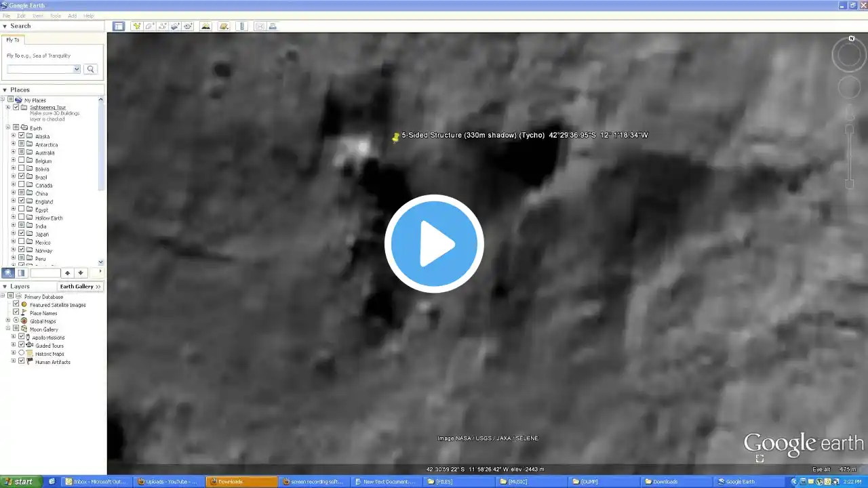Open the Fly To search dropdown
This screenshot has width=868, height=488.
tap(77, 69)
